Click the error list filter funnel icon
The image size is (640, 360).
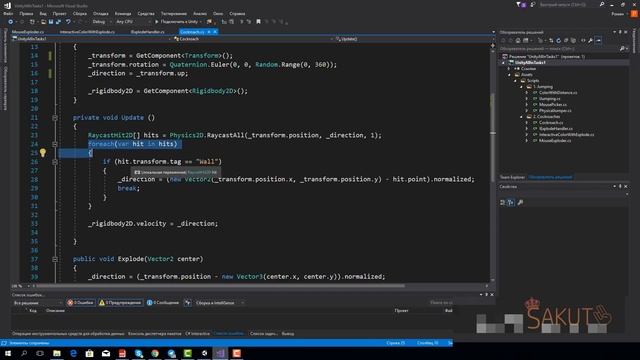coord(188,302)
